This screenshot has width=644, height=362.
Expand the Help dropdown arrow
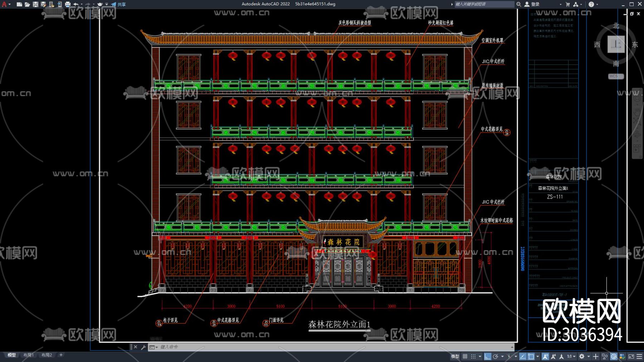(597, 4)
